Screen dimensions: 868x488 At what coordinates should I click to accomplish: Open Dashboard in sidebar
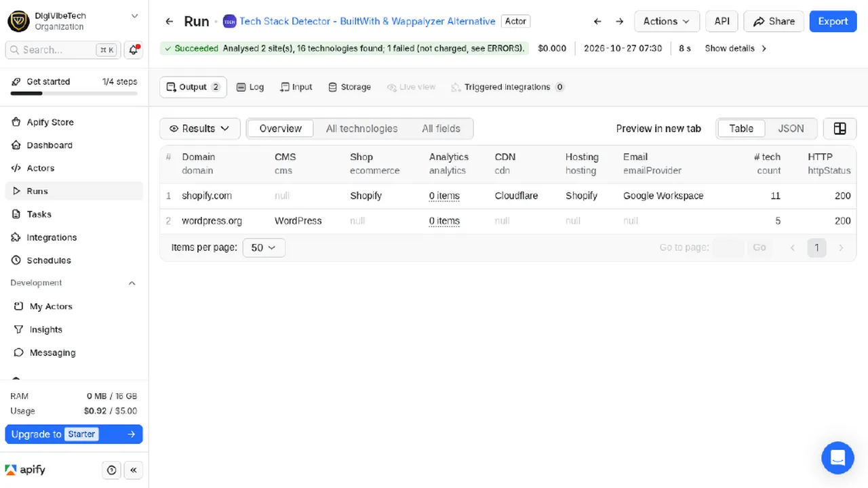(74, 145)
